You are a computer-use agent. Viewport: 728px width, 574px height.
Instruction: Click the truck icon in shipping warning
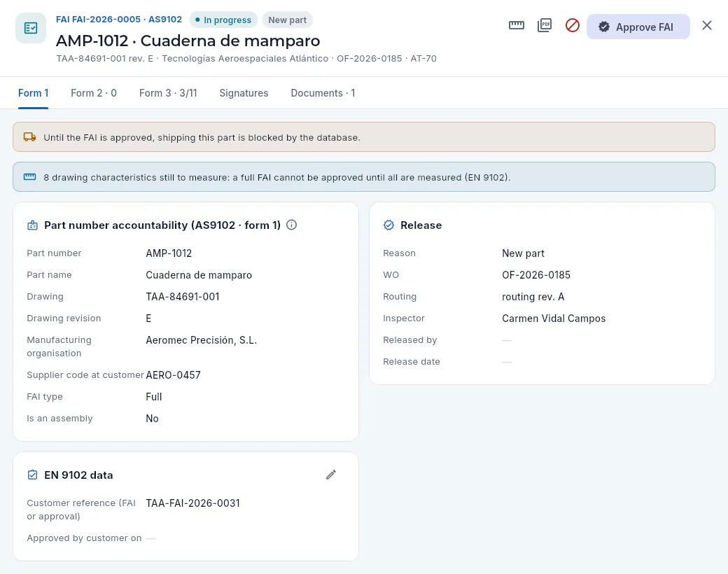coord(29,137)
